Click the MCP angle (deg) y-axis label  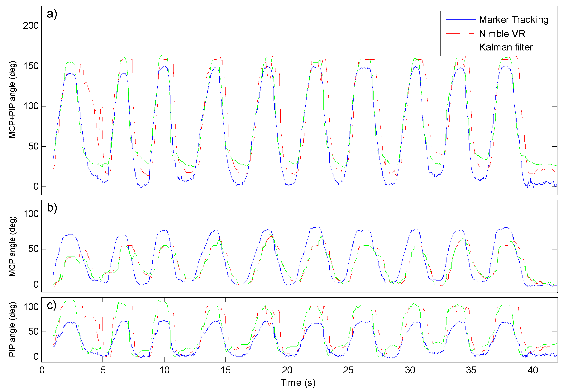(12, 246)
